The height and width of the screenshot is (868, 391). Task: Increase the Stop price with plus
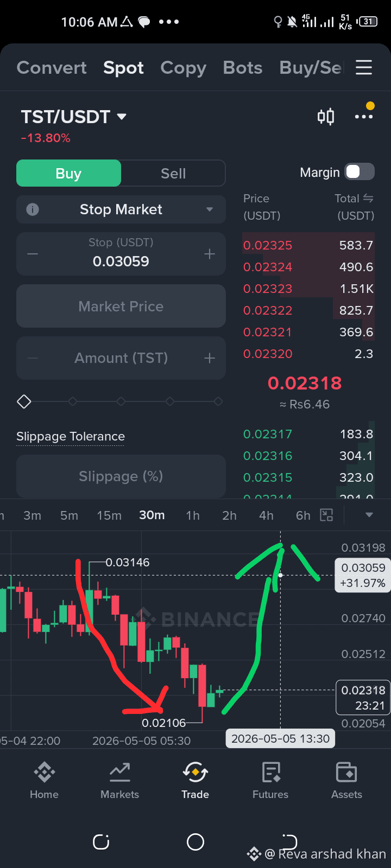click(210, 254)
